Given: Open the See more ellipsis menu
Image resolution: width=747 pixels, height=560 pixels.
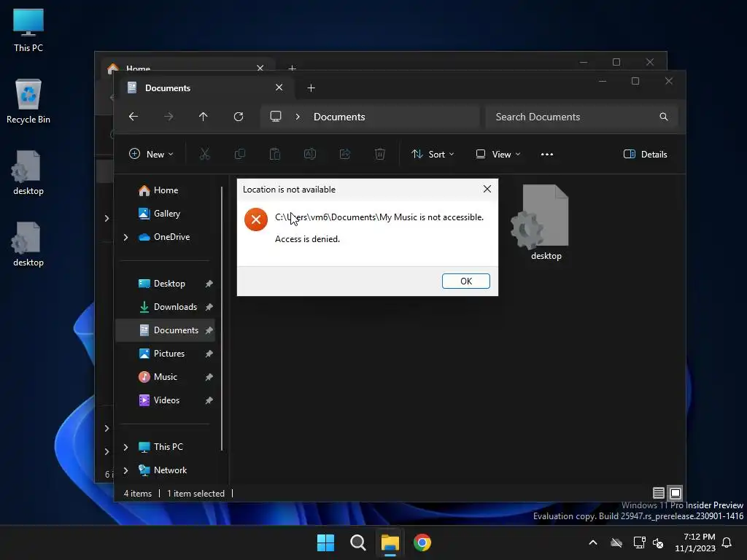Looking at the screenshot, I should tap(547, 155).
